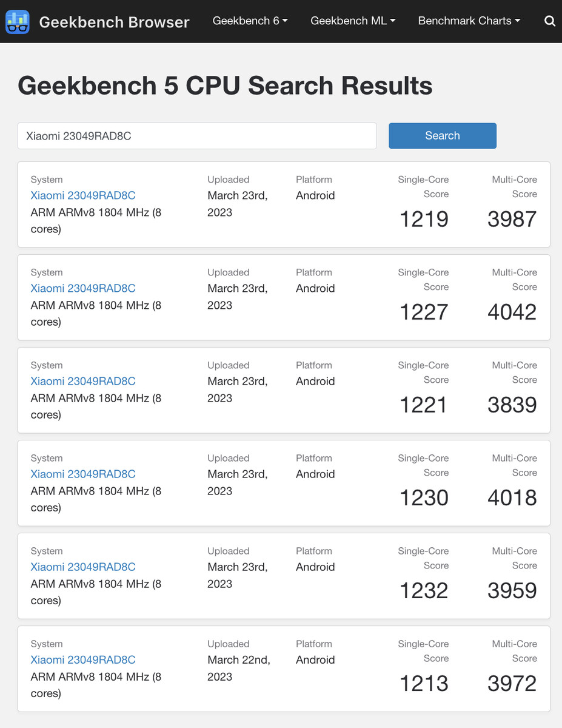Open the Xiaomi result with multi-core 4042
Viewport: 562px width, 728px height.
coord(83,288)
